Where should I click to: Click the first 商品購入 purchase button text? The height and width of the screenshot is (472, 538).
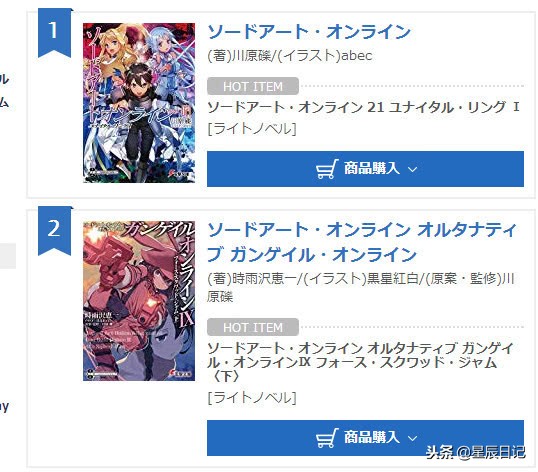point(372,168)
